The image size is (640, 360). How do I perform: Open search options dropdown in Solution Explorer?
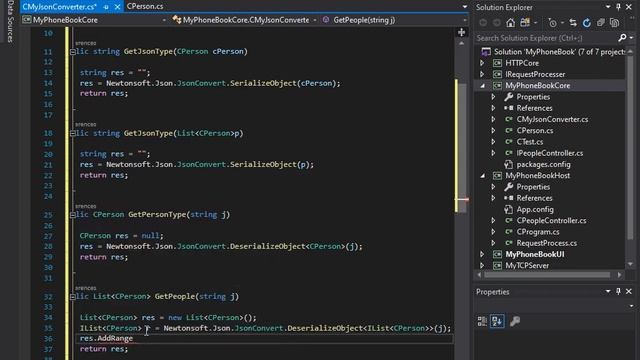(631, 38)
